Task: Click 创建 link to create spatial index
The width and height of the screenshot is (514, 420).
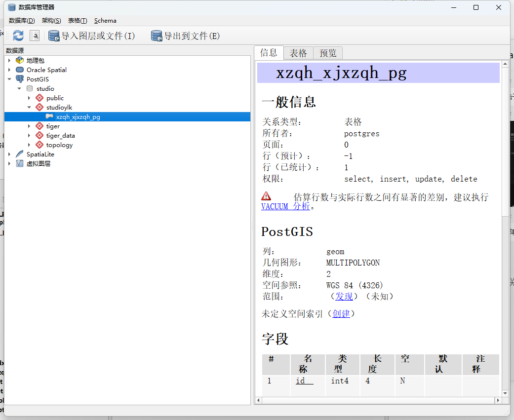Action: pyautogui.click(x=341, y=314)
